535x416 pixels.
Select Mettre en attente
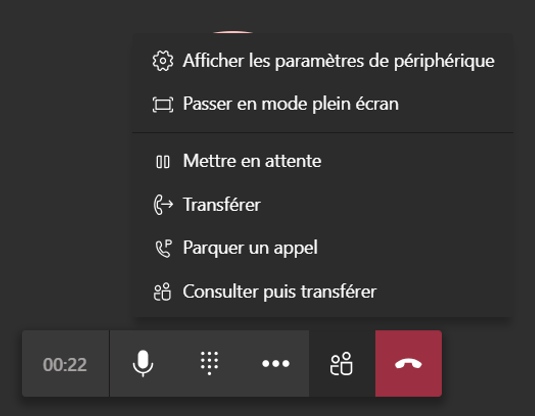click(x=323, y=161)
